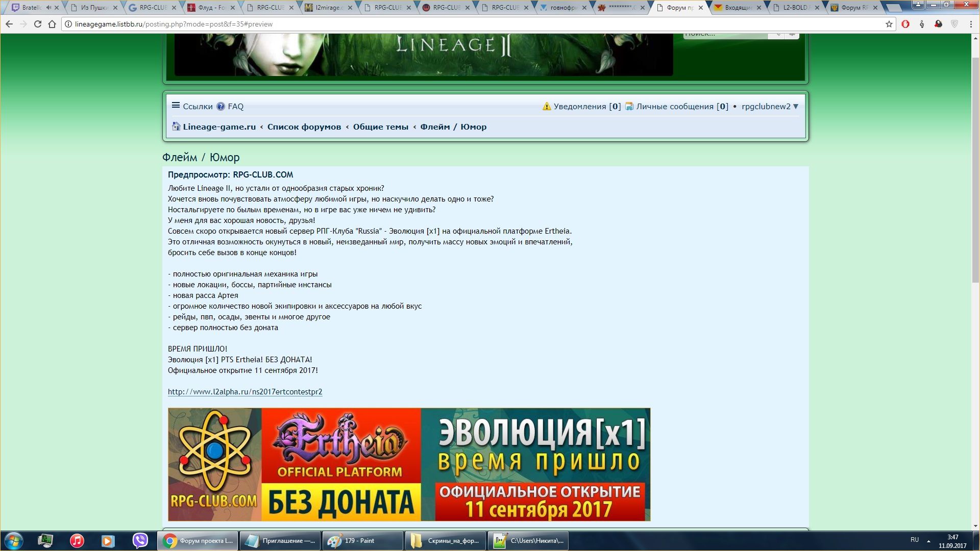Mute audio on the Bratello Twitch tab

(x=48, y=8)
